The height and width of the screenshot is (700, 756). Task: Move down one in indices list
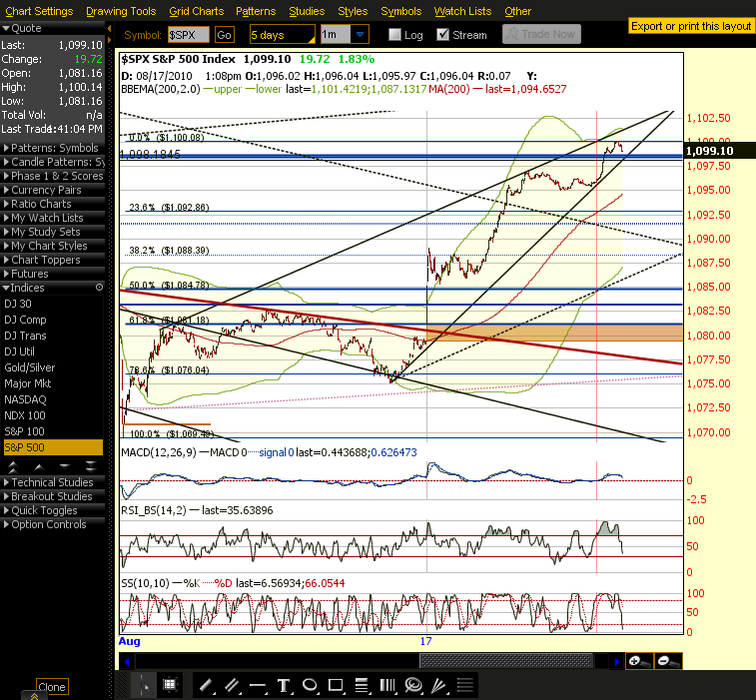point(65,466)
